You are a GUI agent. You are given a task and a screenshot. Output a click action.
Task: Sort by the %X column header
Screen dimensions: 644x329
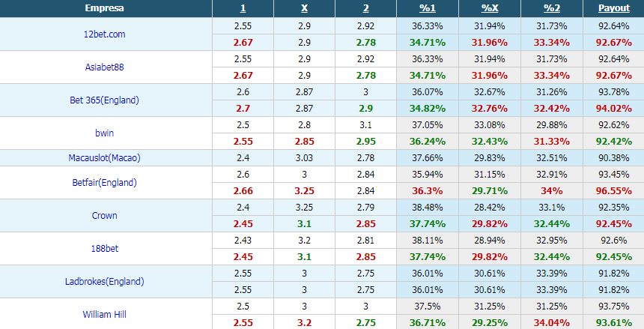(490, 8)
